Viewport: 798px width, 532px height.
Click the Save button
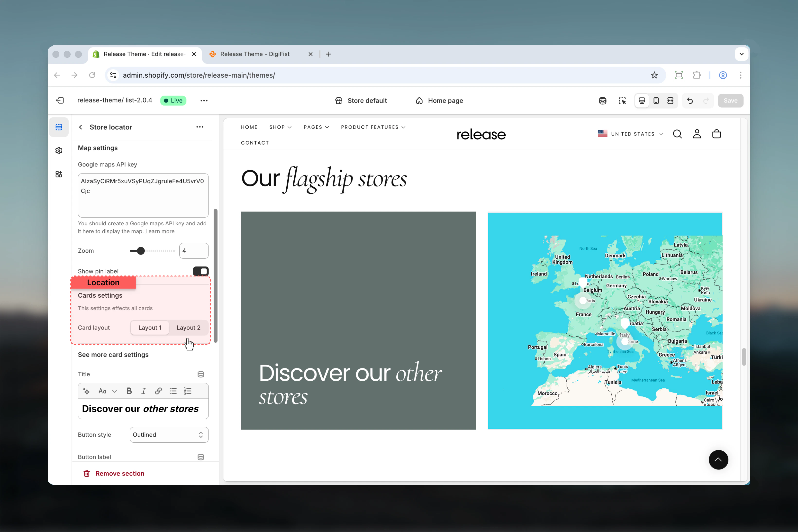click(x=730, y=101)
